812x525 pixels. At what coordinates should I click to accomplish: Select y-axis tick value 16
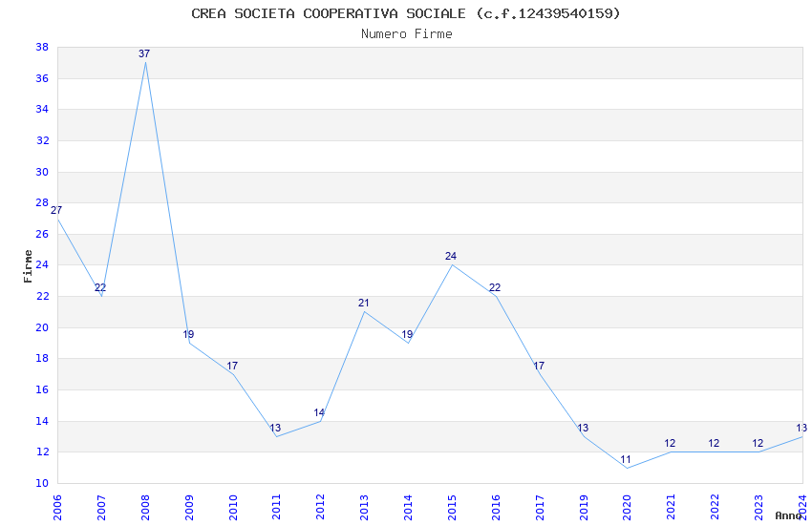42,389
